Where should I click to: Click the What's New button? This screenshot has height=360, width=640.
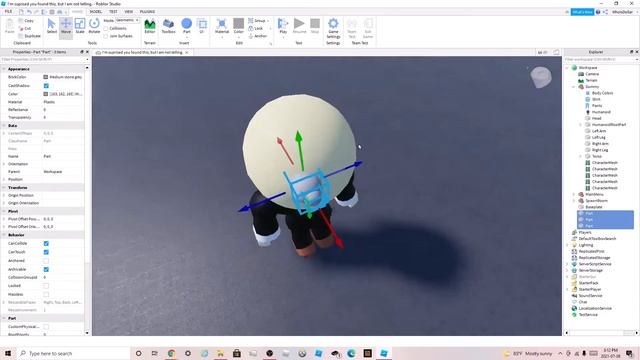(x=582, y=12)
